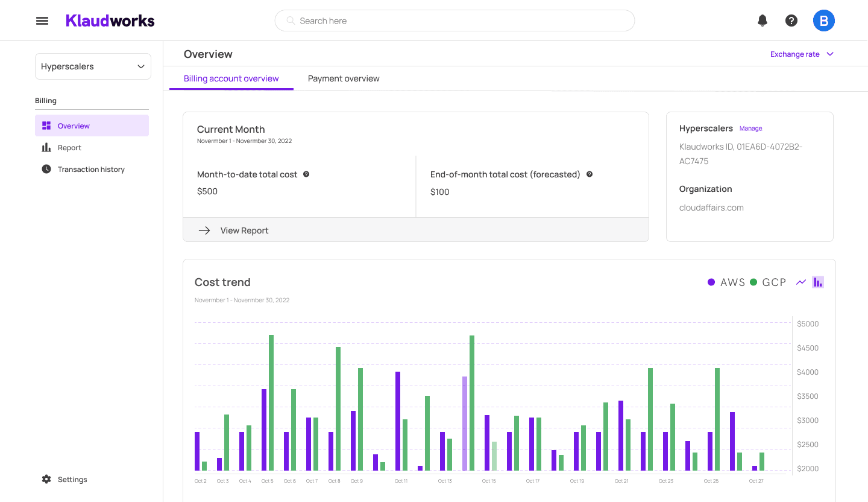The height and width of the screenshot is (502, 868).
Task: Toggle the GCP legend series
Action: pos(768,282)
